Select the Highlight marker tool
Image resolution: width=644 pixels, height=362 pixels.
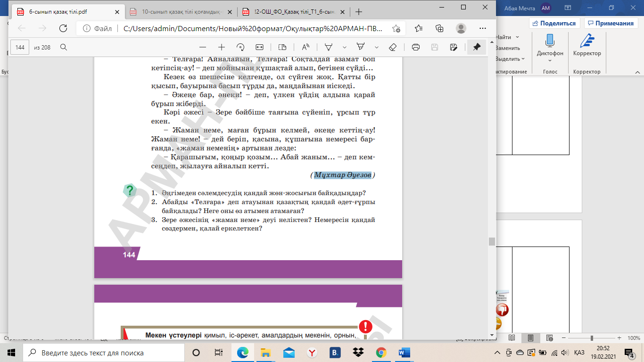click(x=361, y=47)
